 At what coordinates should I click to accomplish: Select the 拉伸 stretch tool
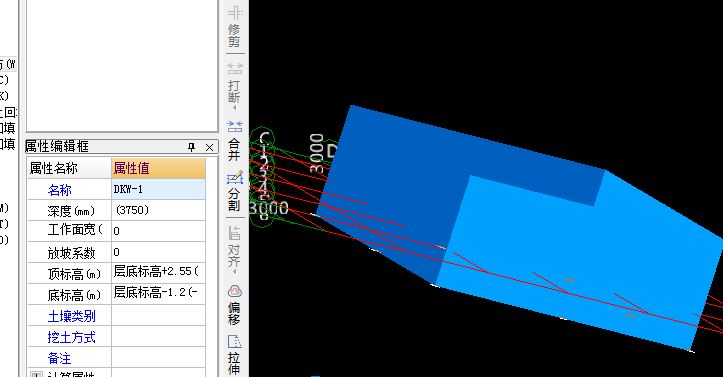[235, 355]
